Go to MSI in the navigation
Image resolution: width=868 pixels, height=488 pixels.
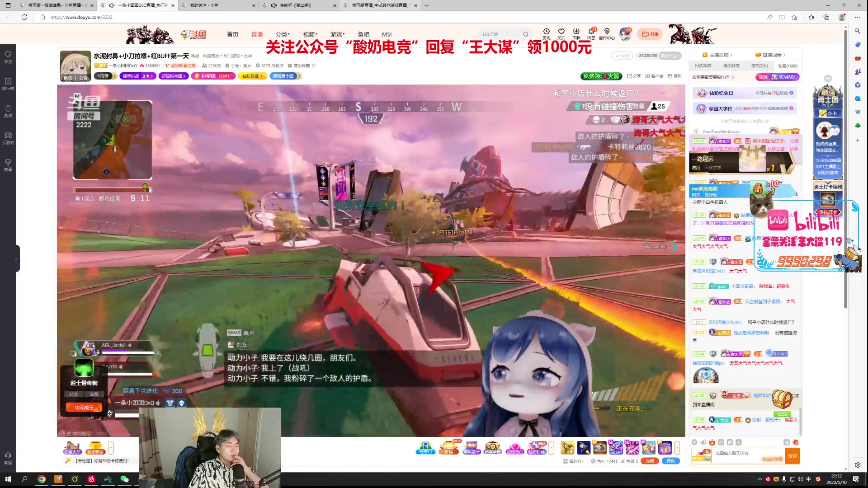click(x=387, y=34)
